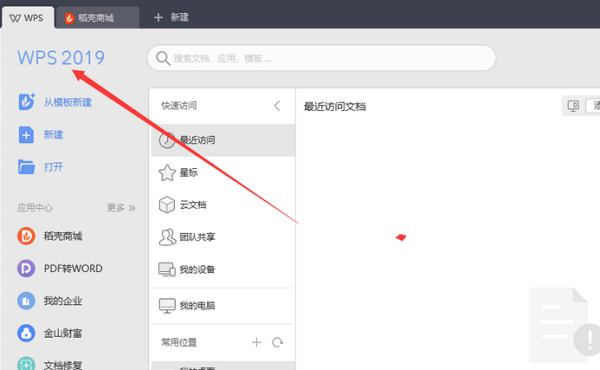This screenshot has width=600, height=370.
Task: Open 金山财富 app label
Action: click(x=63, y=333)
